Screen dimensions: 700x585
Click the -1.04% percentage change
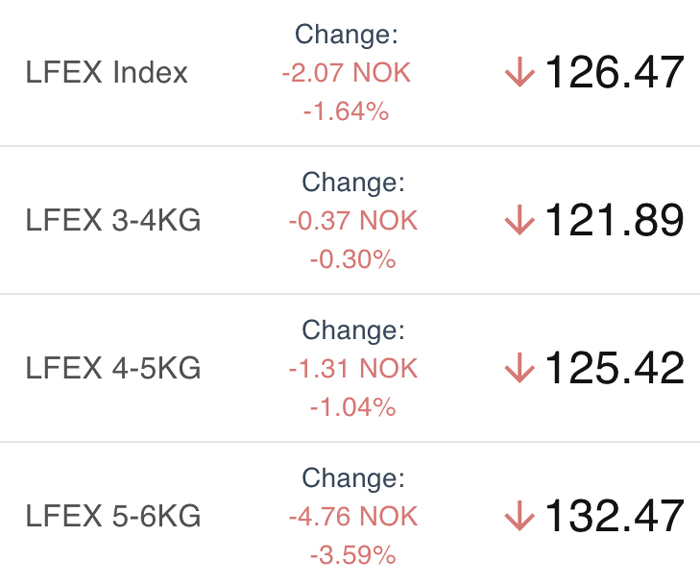[353, 407]
